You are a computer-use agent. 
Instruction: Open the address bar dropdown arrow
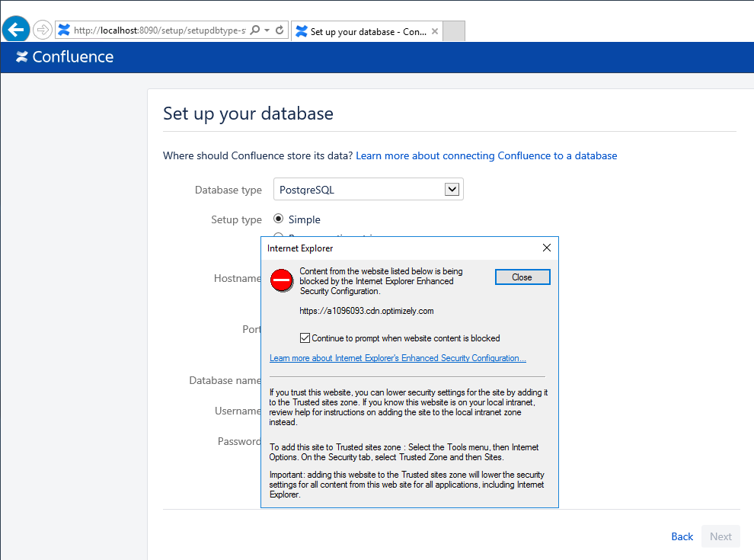[267, 30]
